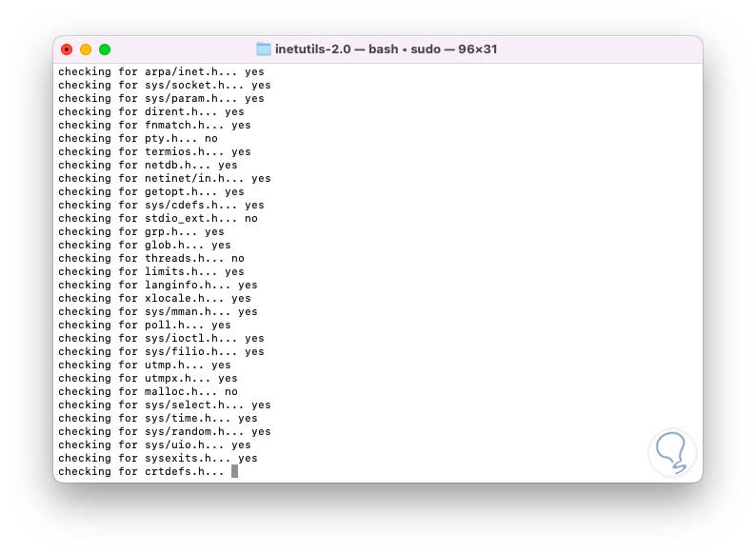Click the line 'checking for threads.h... no'
The width and height of the screenshot is (756, 553).
pos(151,259)
